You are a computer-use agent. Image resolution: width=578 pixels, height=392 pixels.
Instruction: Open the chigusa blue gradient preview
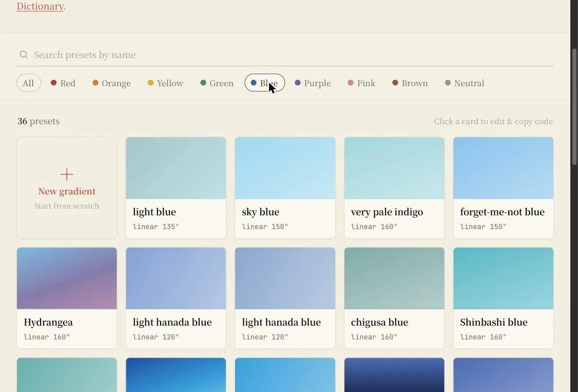(394, 278)
